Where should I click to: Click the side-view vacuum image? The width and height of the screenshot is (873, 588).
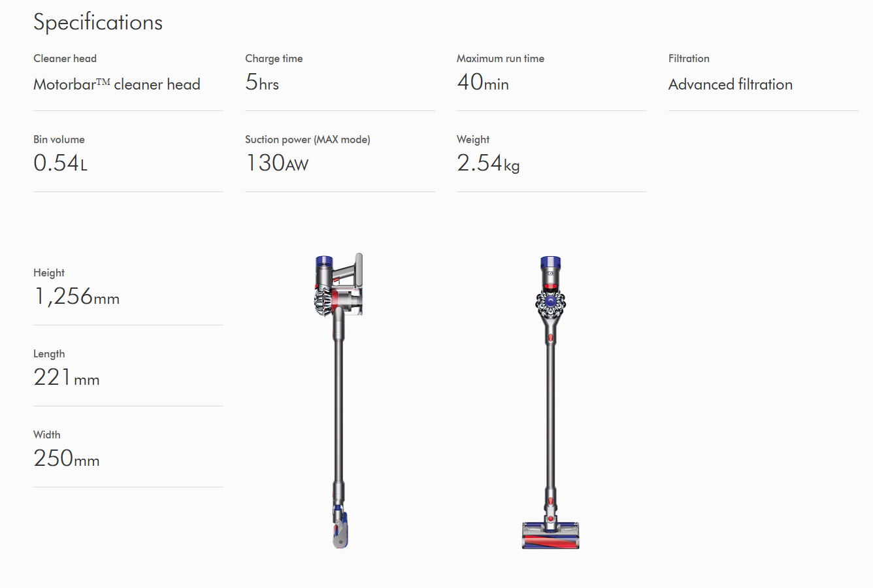click(338, 400)
